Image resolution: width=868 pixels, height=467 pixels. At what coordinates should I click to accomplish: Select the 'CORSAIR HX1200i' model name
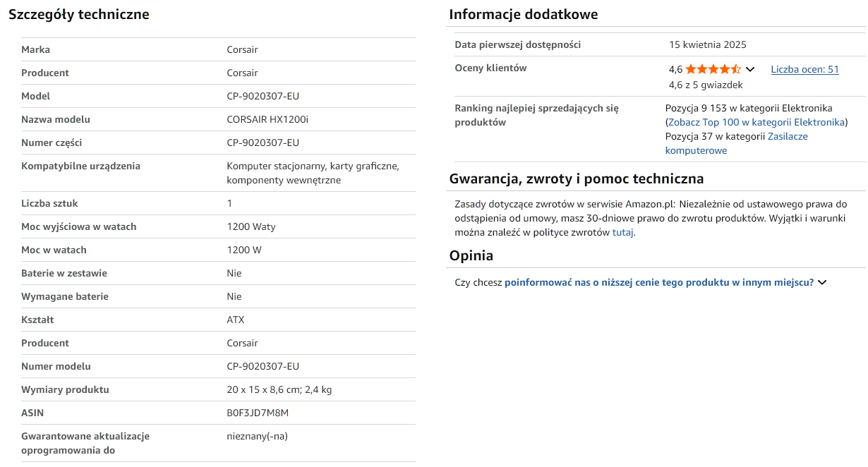click(267, 119)
